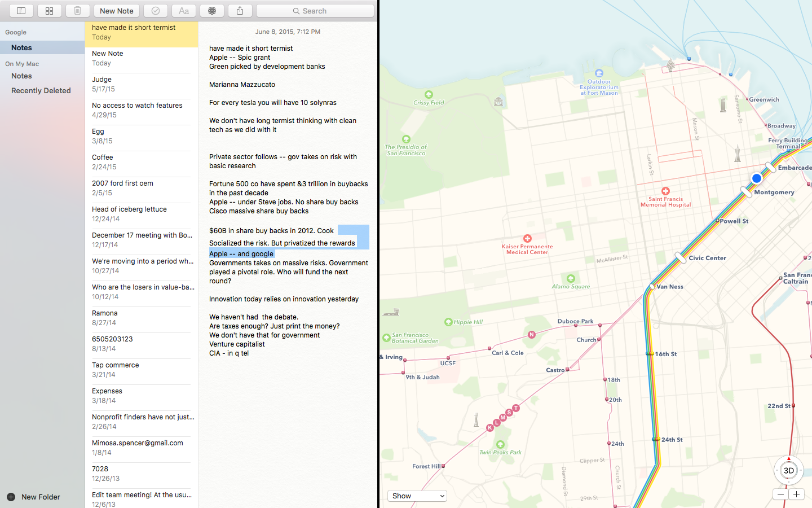The width and height of the screenshot is (812, 508).
Task: Open the Tap commerce note
Action: point(142,371)
